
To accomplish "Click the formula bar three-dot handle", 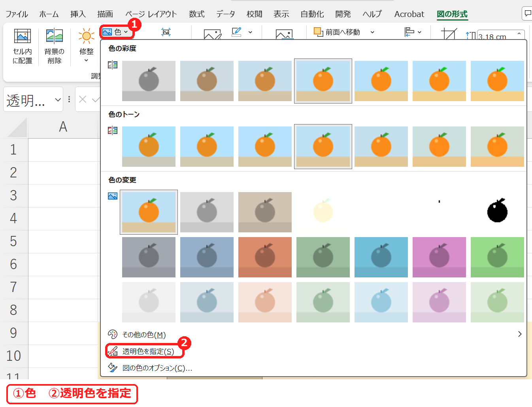I will [x=69, y=99].
